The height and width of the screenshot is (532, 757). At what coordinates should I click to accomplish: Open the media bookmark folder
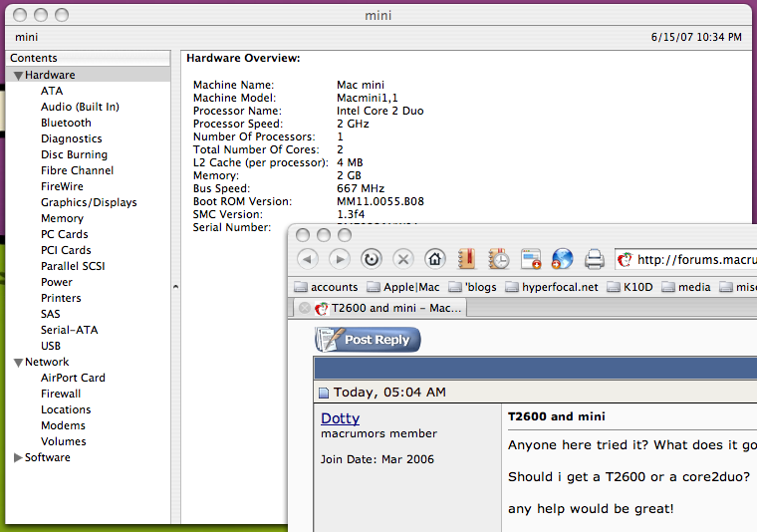click(x=686, y=287)
